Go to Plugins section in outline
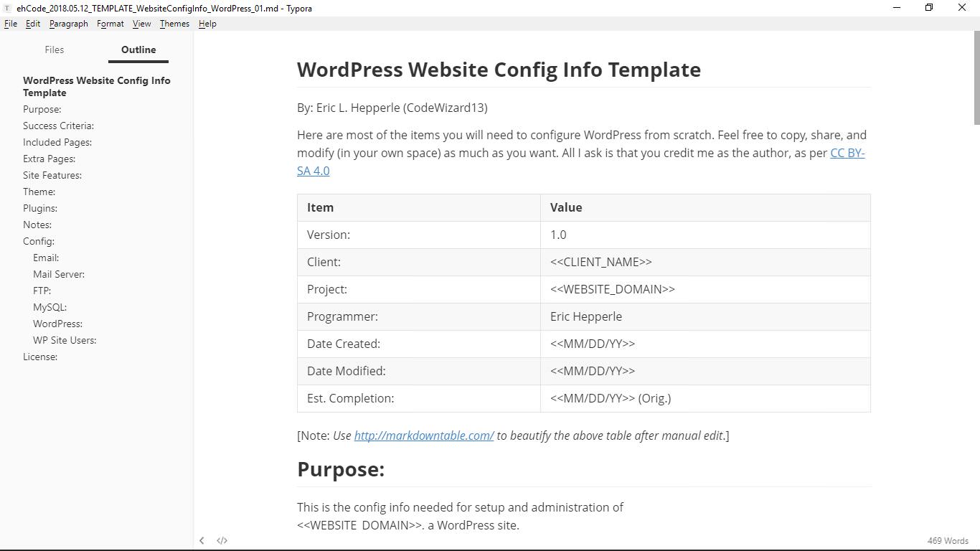This screenshot has height=551, width=980. pyautogui.click(x=40, y=208)
